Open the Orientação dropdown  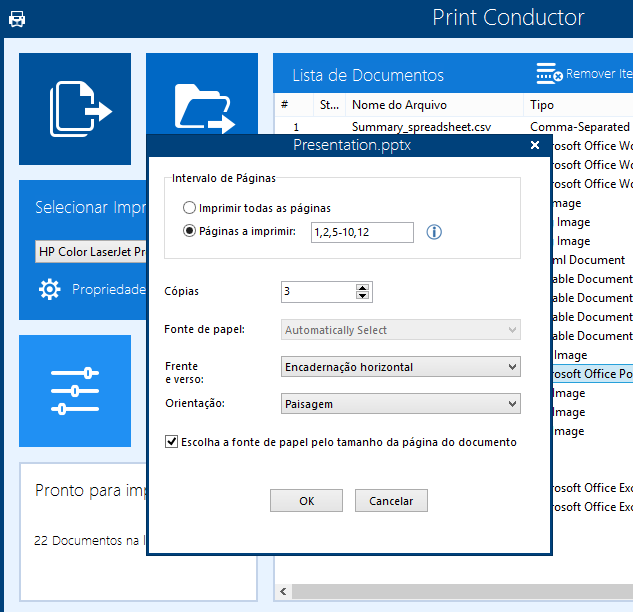tap(400, 404)
